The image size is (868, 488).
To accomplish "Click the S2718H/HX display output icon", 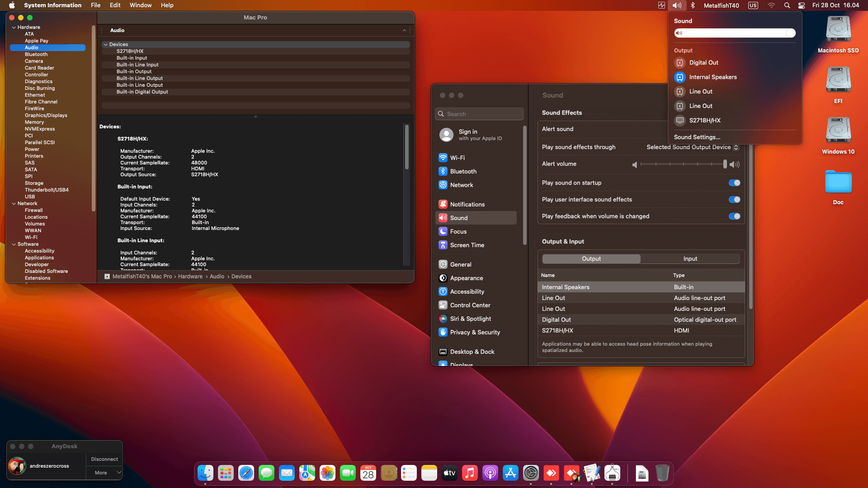I will [x=679, y=121].
